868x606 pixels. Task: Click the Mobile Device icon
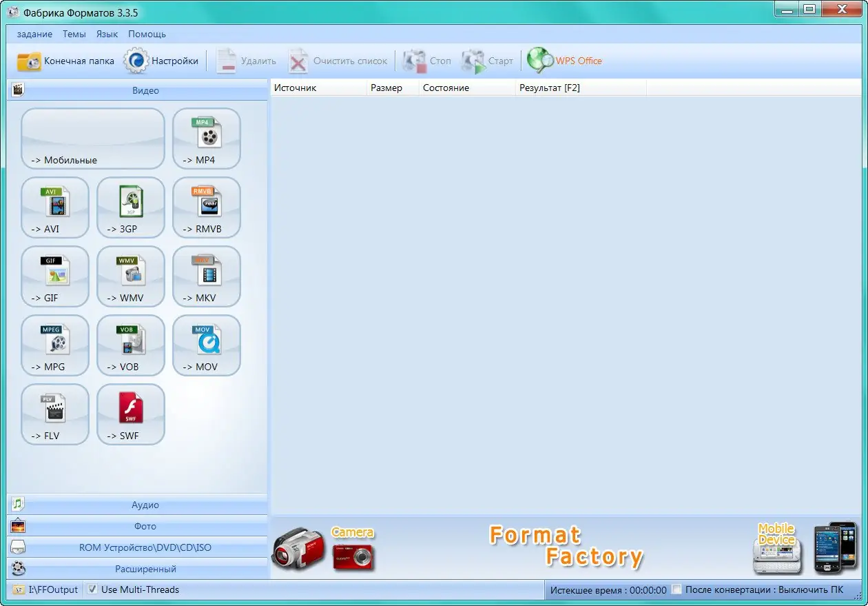tap(777, 549)
